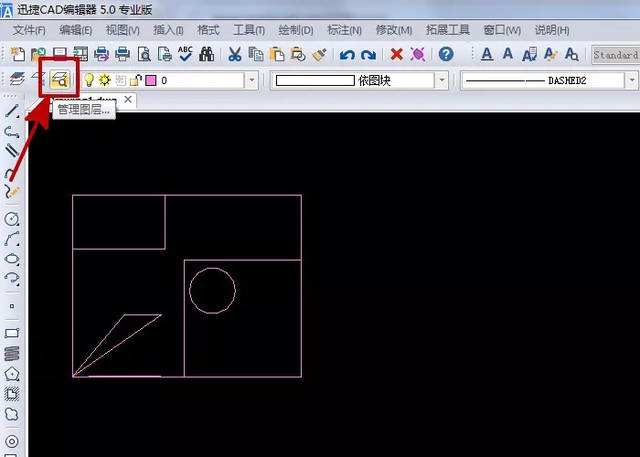Select the Line tool at top of left toolbar
Image resolution: width=640 pixels, height=457 pixels.
pyautogui.click(x=12, y=111)
